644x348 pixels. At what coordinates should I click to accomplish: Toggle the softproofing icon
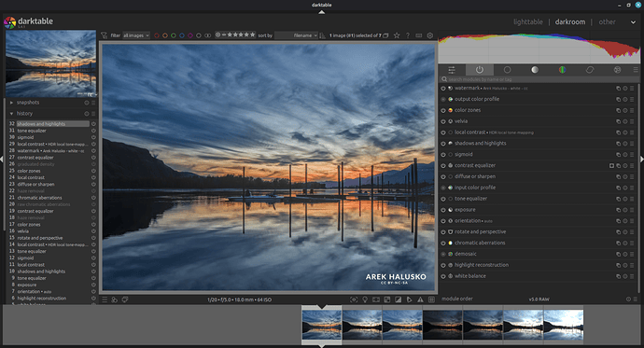tap(409, 300)
